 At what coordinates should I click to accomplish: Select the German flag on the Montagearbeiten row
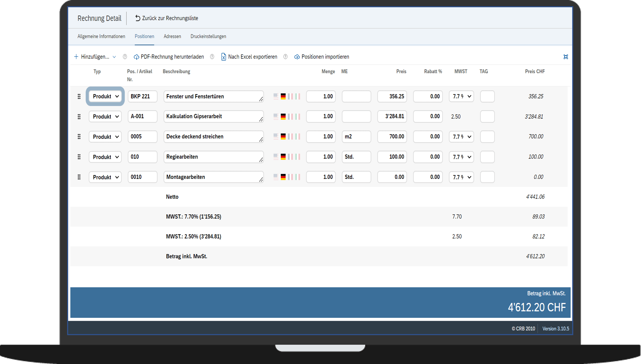[x=283, y=177]
